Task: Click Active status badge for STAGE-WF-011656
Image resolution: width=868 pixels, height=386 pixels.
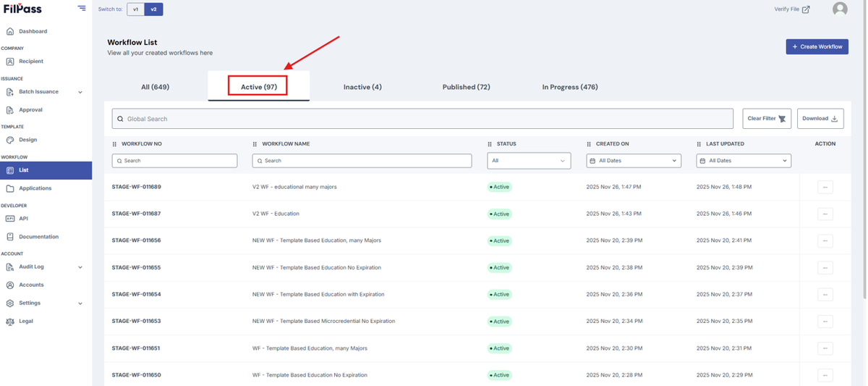Action: click(x=499, y=240)
